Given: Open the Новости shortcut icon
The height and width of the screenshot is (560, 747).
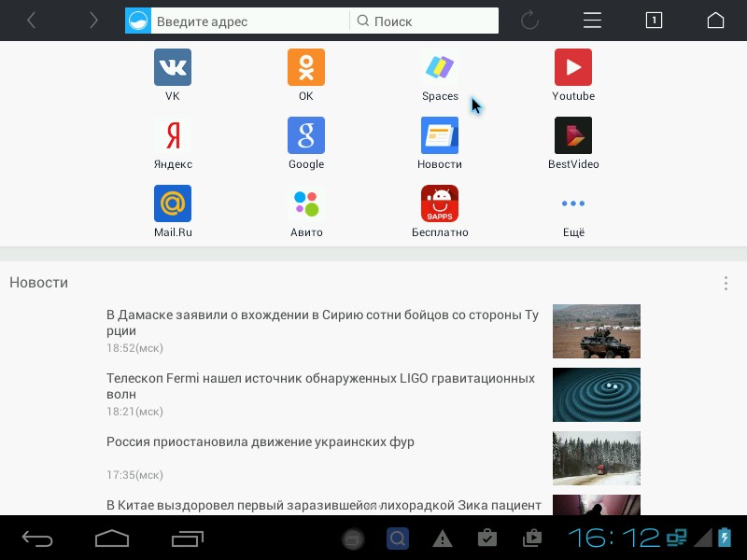Looking at the screenshot, I should [x=440, y=135].
